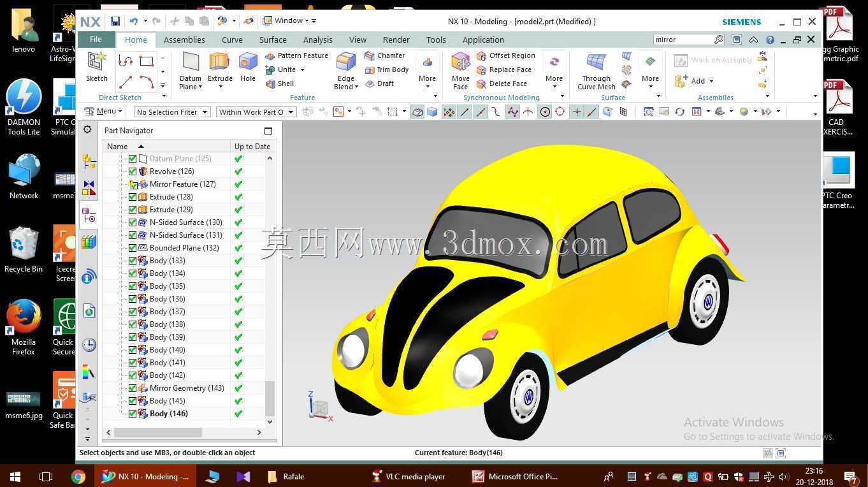Click the Offset Region button
This screenshot has height=487, width=868.
[x=506, y=55]
